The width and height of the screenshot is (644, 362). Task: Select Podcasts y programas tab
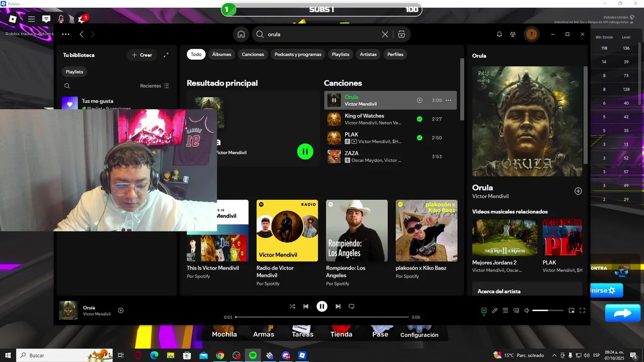[298, 54]
